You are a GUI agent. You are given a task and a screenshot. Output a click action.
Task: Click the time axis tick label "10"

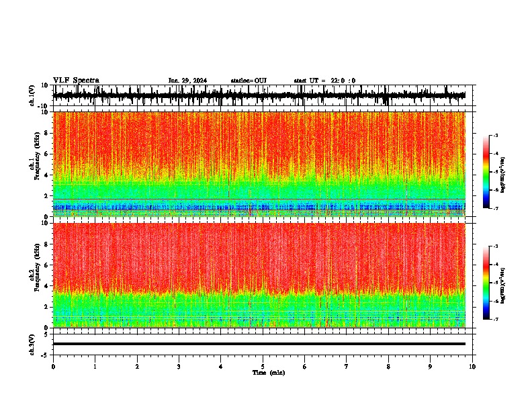(472, 367)
